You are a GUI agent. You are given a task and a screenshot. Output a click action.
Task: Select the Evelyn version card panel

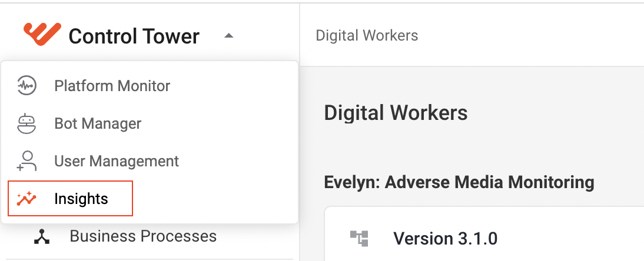[x=484, y=234]
